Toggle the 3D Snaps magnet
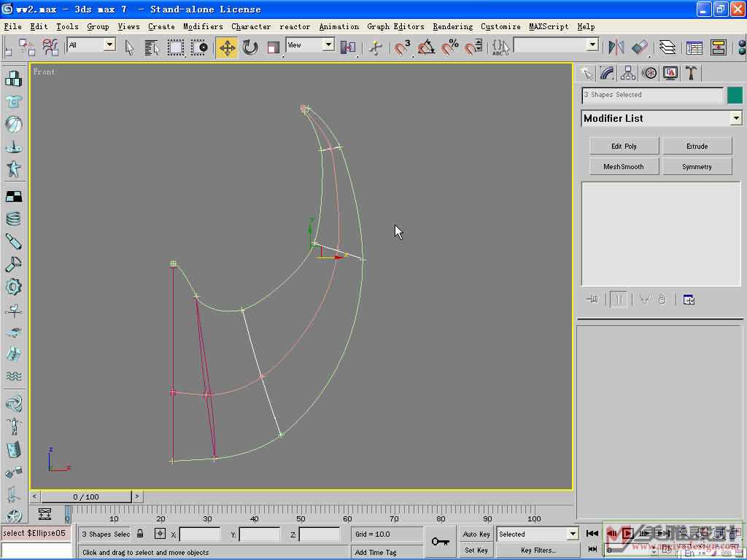This screenshot has height=560, width=747. pos(403,47)
